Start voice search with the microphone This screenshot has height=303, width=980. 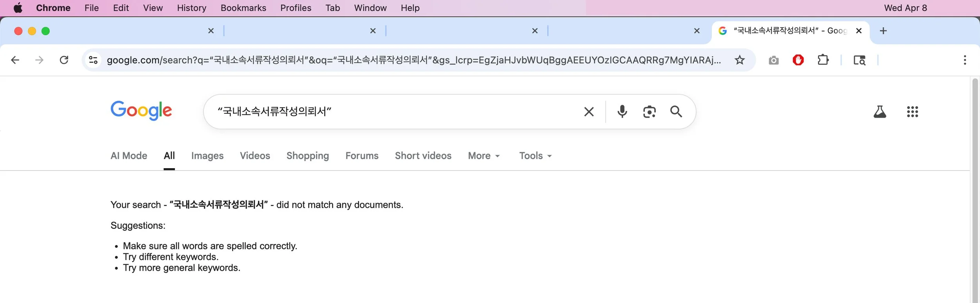coord(622,112)
